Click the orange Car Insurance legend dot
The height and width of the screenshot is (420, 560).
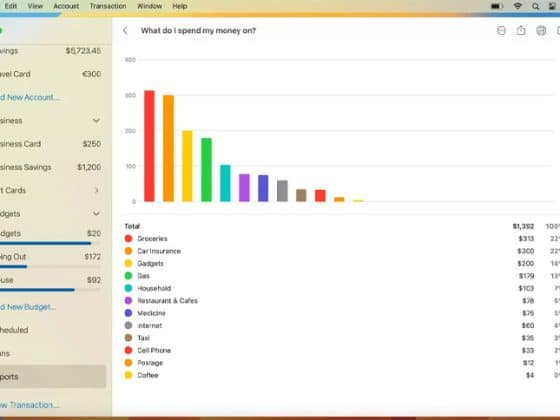point(128,251)
